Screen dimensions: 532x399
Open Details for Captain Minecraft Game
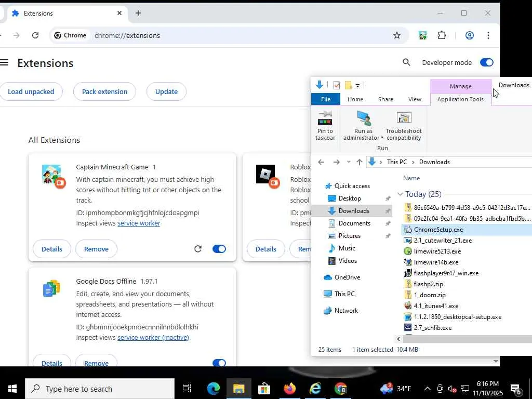(52, 249)
